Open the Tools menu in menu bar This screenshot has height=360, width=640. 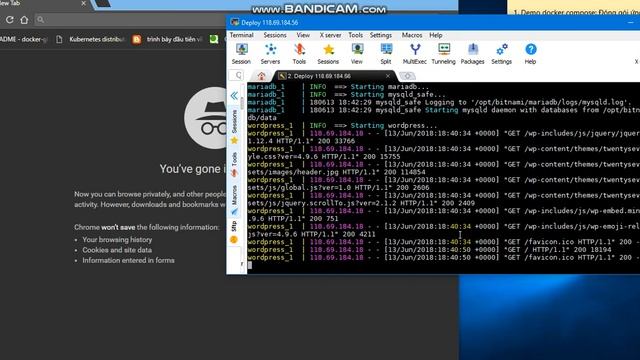(356, 36)
